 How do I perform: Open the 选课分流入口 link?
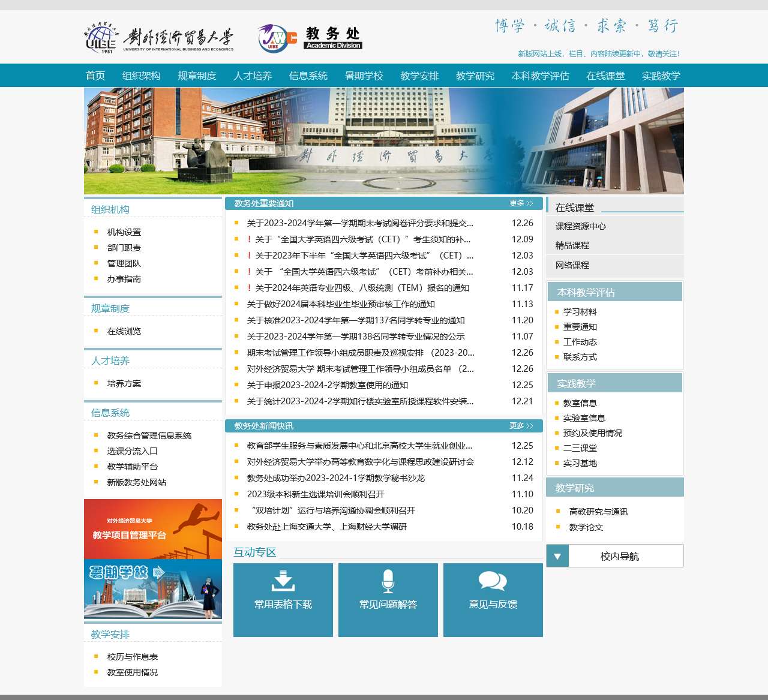(x=133, y=451)
